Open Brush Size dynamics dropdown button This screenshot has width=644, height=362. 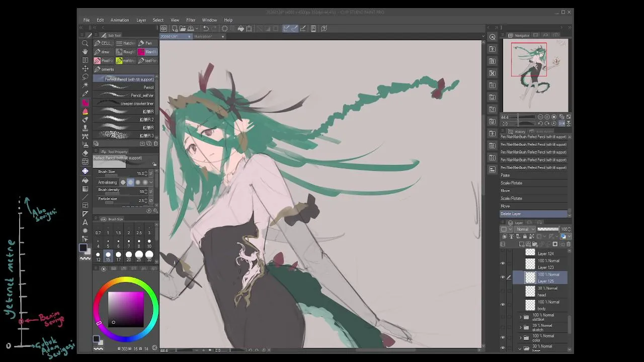[150, 173]
